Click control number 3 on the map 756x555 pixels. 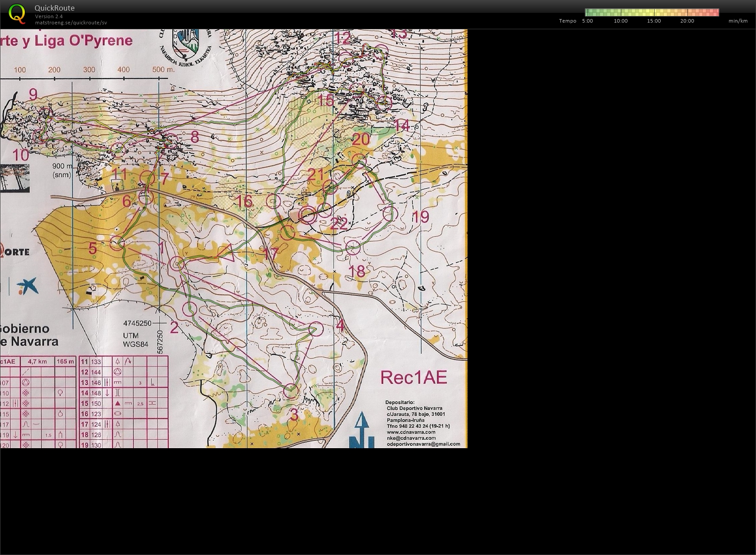[x=294, y=415]
